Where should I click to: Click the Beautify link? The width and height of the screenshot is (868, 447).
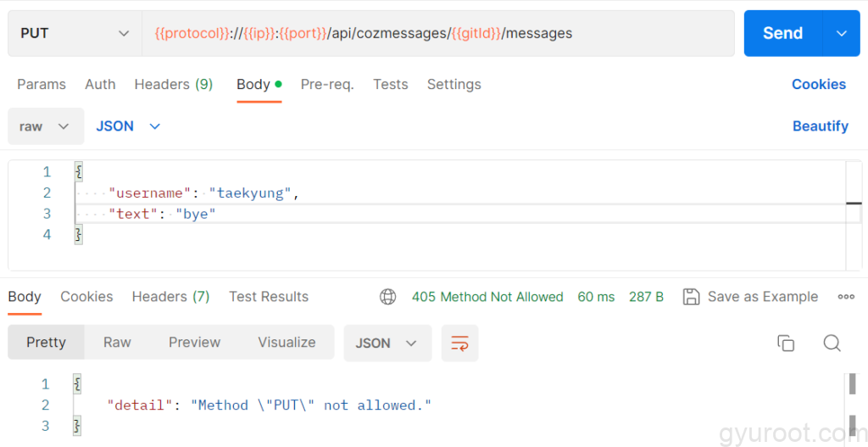tap(820, 126)
